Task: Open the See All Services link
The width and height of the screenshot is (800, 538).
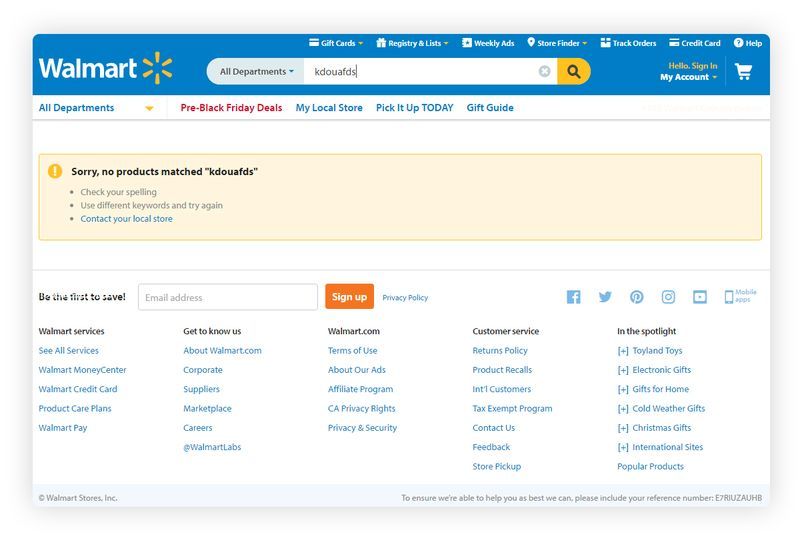Action: point(68,351)
